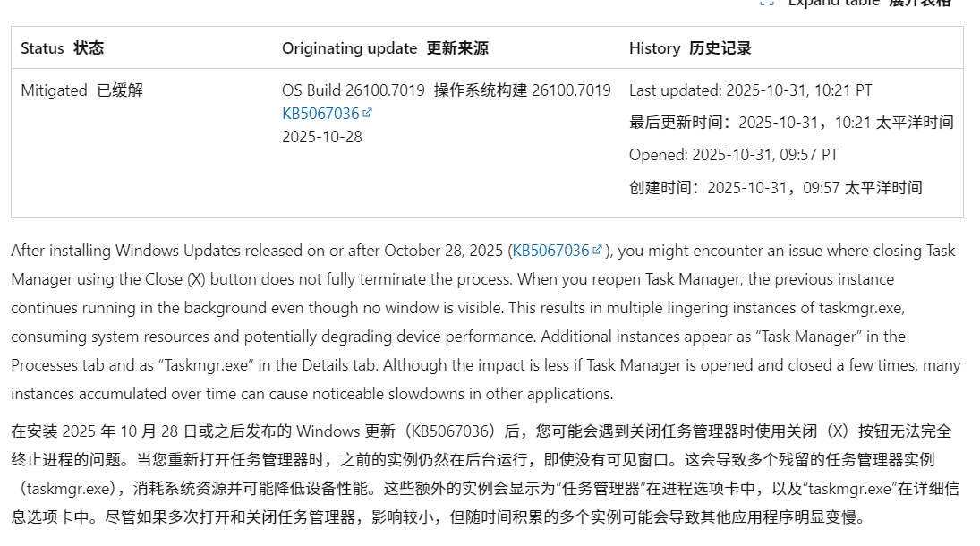
Task: Click the 2025-10-28 date under KB5067036
Action: (x=322, y=137)
